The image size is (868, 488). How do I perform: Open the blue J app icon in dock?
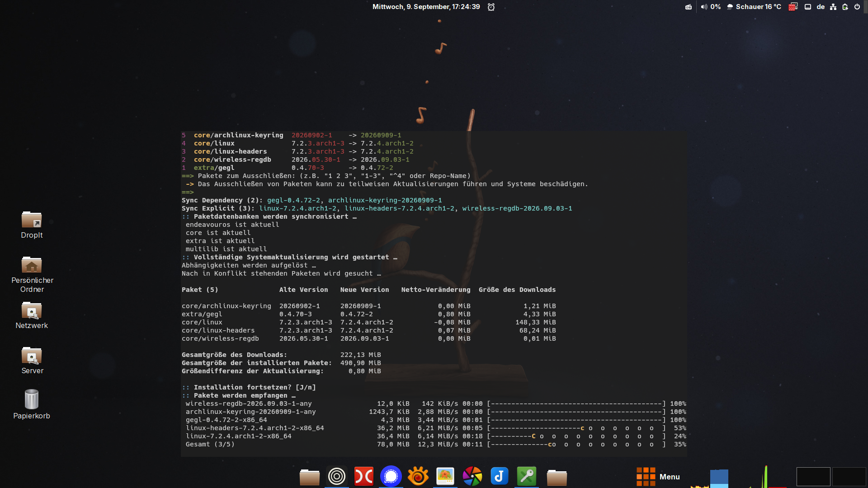(500, 476)
